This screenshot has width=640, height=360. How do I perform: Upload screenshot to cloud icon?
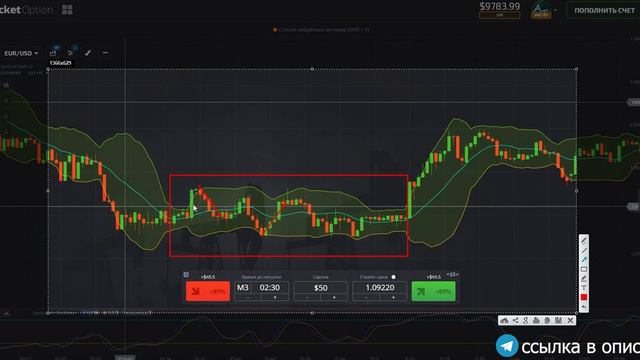click(x=504, y=320)
